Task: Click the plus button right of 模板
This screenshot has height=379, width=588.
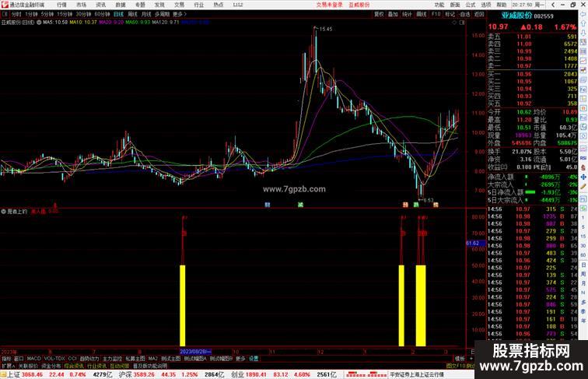Action: pos(471,359)
